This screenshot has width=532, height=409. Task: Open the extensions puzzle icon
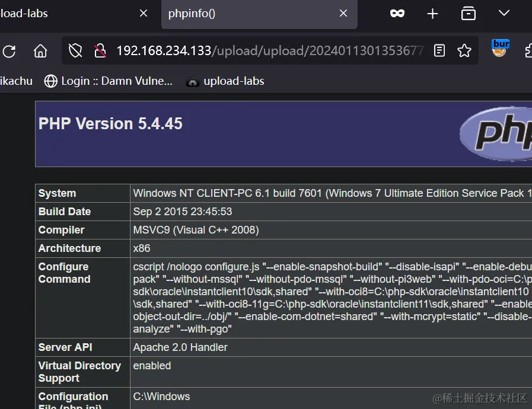(528, 51)
